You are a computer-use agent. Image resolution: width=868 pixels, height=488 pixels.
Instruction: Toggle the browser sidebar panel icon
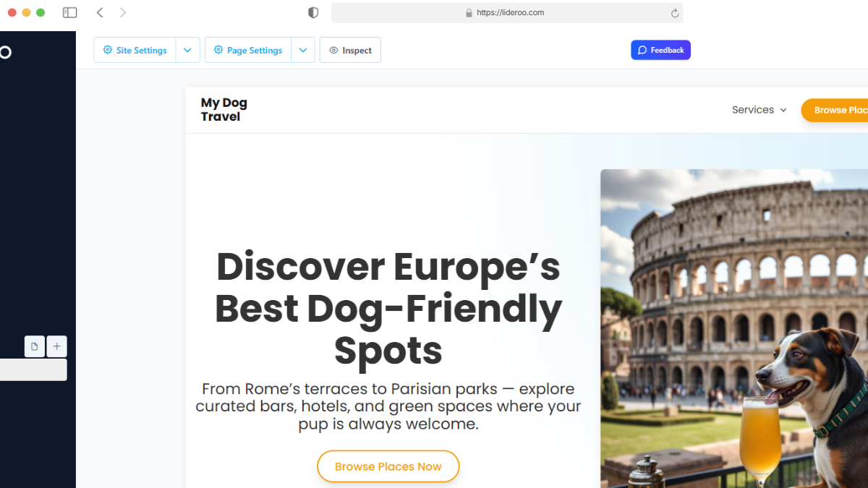69,12
